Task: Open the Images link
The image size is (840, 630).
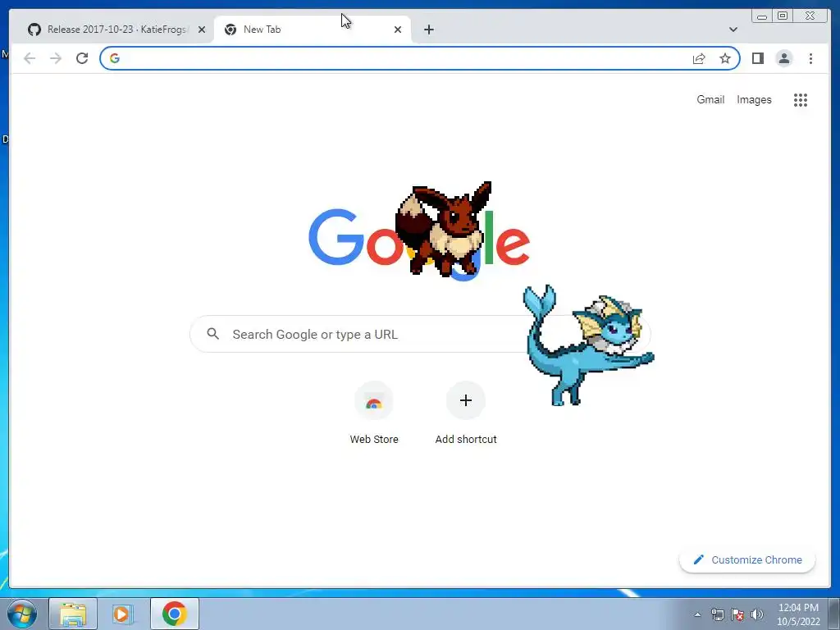Action: click(754, 99)
